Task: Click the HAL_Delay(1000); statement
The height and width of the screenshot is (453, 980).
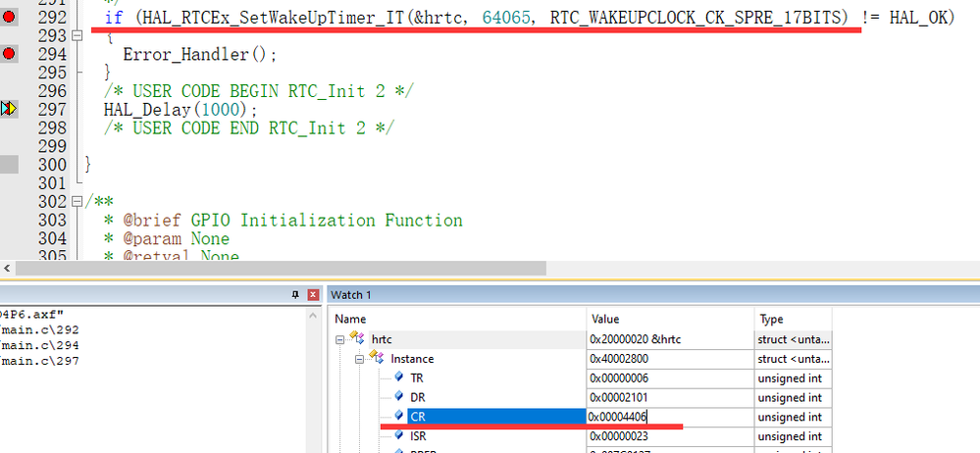Action: click(181, 110)
